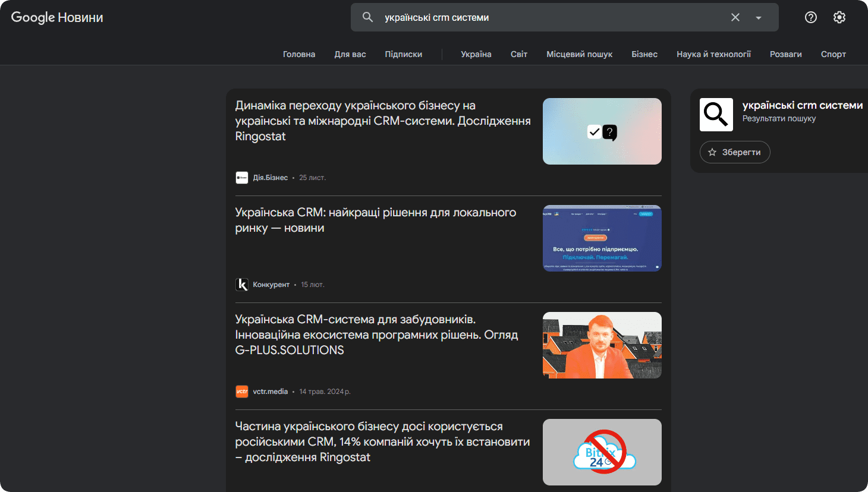
Task: Click the Дія.Бізнес source name
Action: pyautogui.click(x=271, y=178)
